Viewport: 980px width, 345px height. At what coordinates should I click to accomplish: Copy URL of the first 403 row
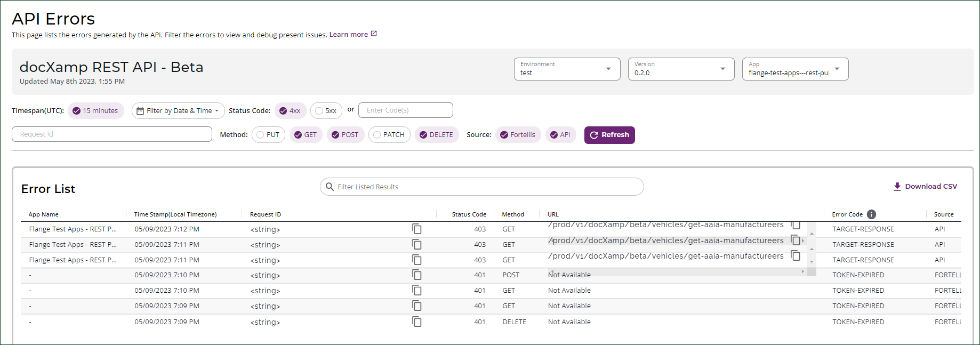(796, 225)
